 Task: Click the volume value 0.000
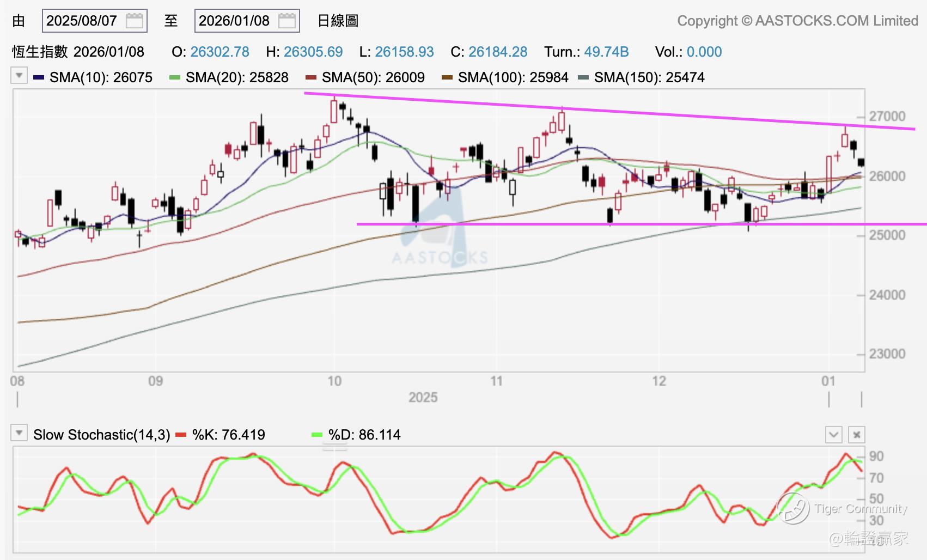(704, 52)
